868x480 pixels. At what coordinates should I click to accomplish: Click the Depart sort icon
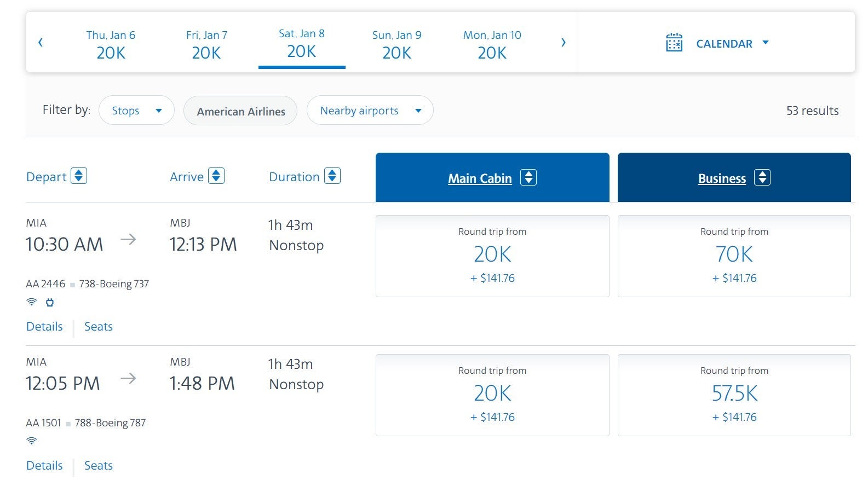tap(79, 176)
